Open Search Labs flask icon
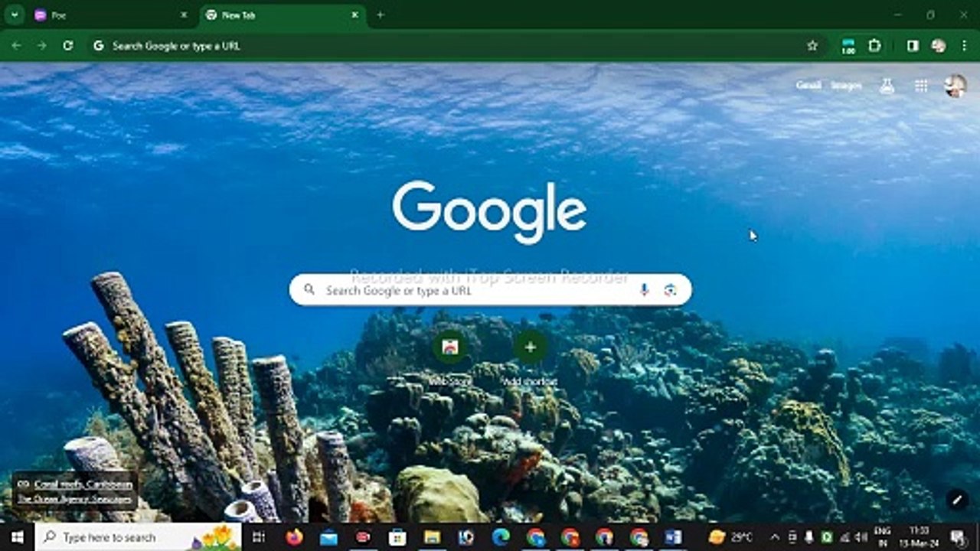This screenshot has height=551, width=980. tap(887, 86)
